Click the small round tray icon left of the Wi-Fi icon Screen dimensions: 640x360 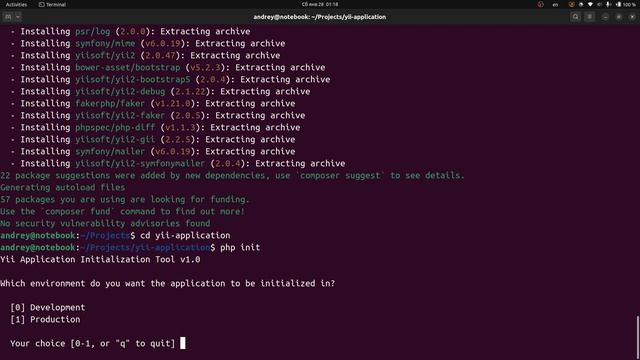[x=581, y=4]
